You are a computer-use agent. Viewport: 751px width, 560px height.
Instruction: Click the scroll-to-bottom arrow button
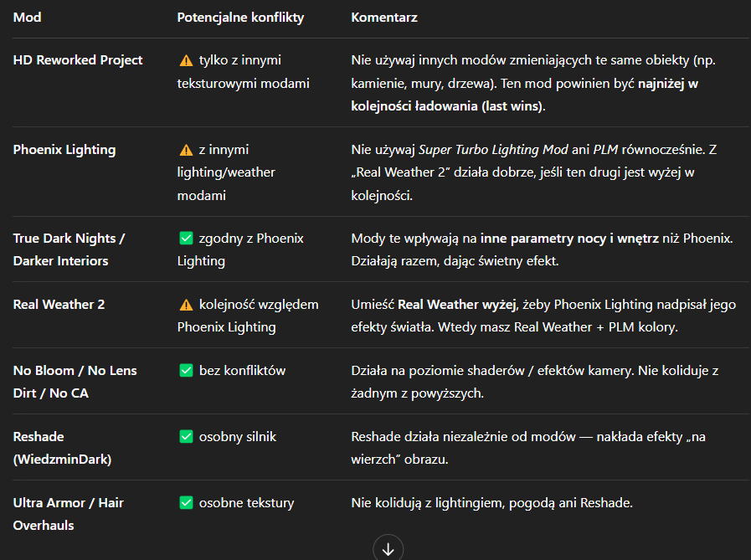388,549
